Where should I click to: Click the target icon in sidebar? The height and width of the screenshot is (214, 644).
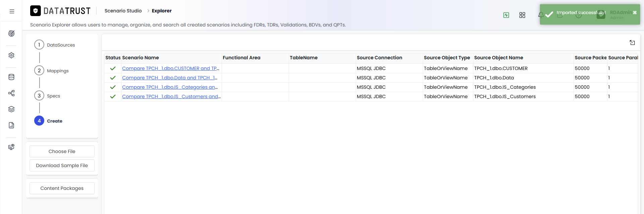coord(11,33)
